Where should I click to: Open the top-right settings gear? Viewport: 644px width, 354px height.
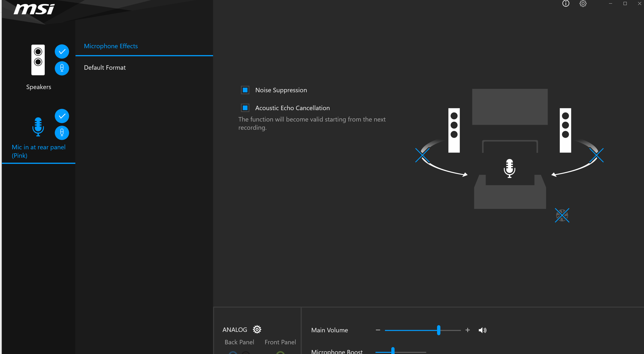pos(583,4)
